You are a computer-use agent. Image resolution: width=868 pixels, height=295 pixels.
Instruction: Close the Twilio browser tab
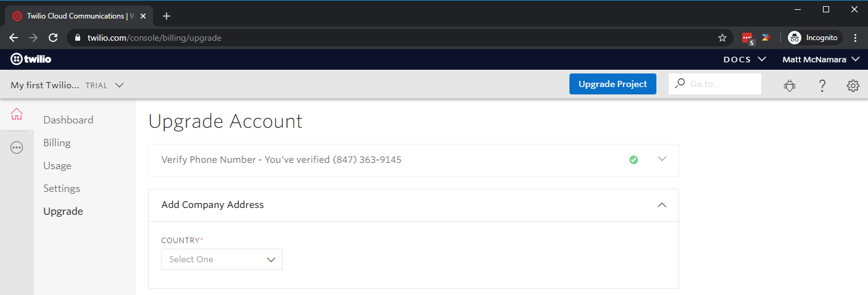(143, 16)
